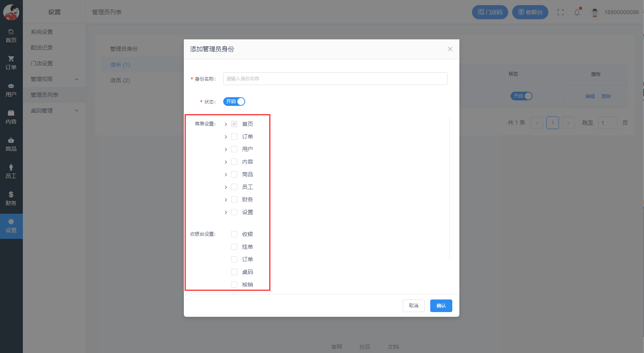This screenshot has width=644, height=353.
Task: Expand the 桌码管理 submenu
Action: pyautogui.click(x=54, y=111)
